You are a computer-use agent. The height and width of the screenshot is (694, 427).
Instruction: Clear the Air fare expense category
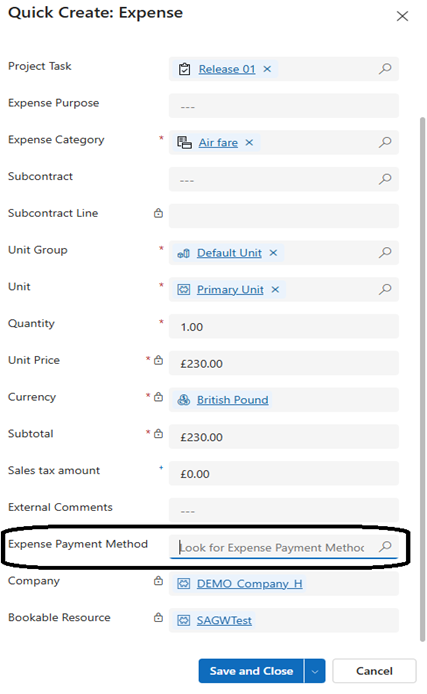(250, 143)
